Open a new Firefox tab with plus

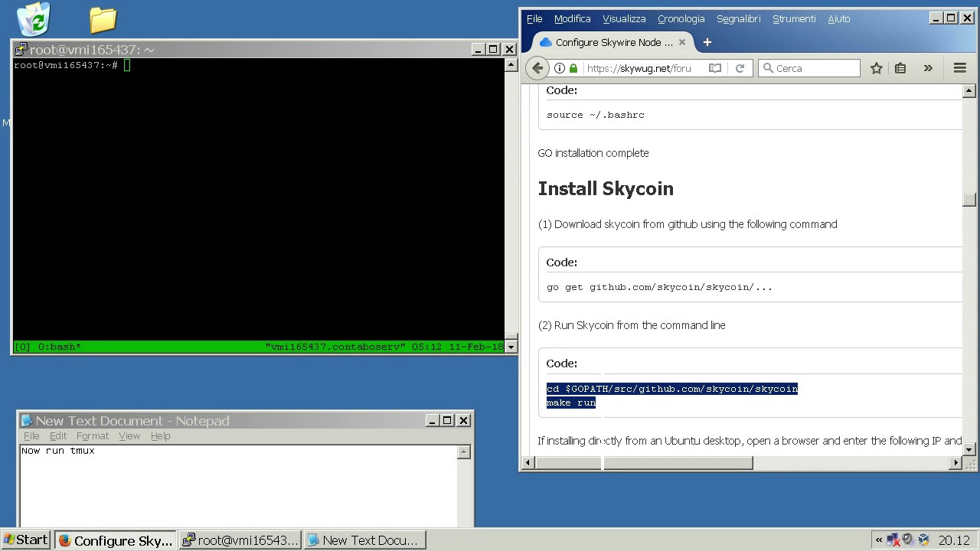(707, 42)
